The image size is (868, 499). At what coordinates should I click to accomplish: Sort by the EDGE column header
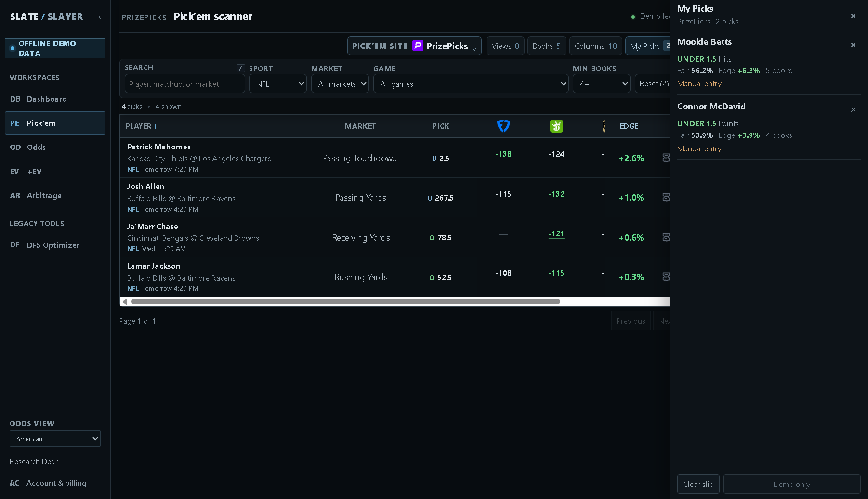(x=630, y=126)
